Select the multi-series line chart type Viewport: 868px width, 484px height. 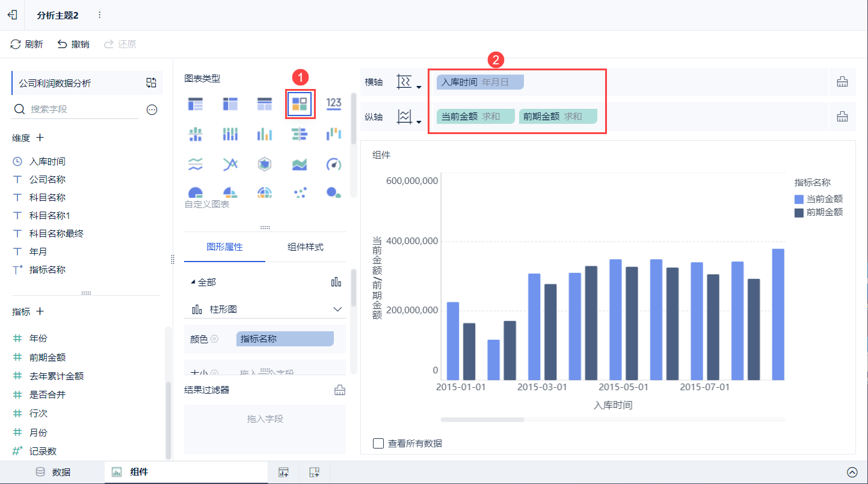pos(230,164)
